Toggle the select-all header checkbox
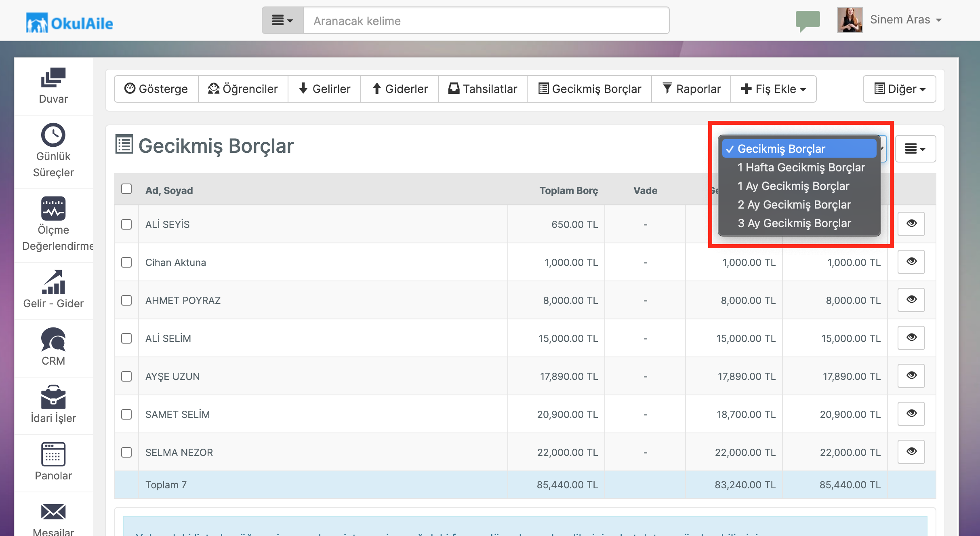The height and width of the screenshot is (536, 980). [126, 189]
